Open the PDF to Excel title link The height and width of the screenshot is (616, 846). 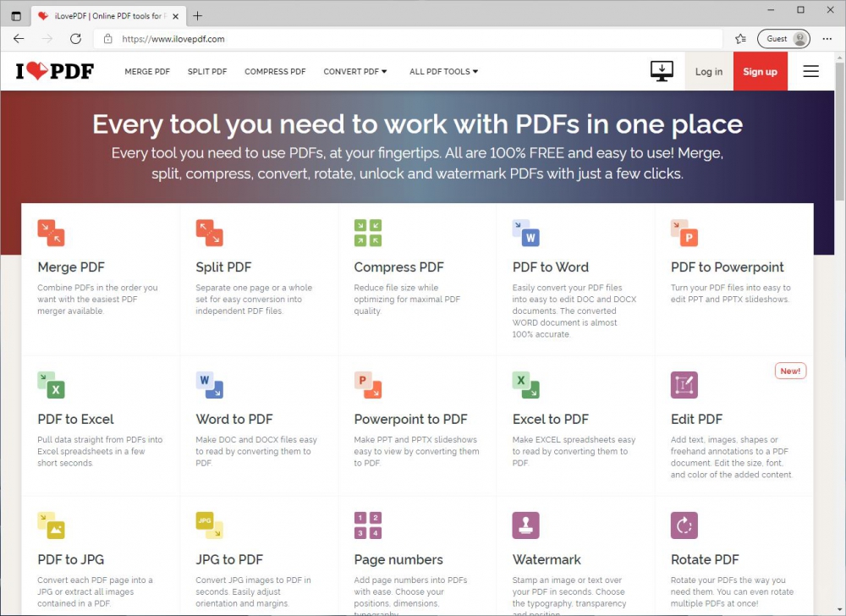[75, 419]
